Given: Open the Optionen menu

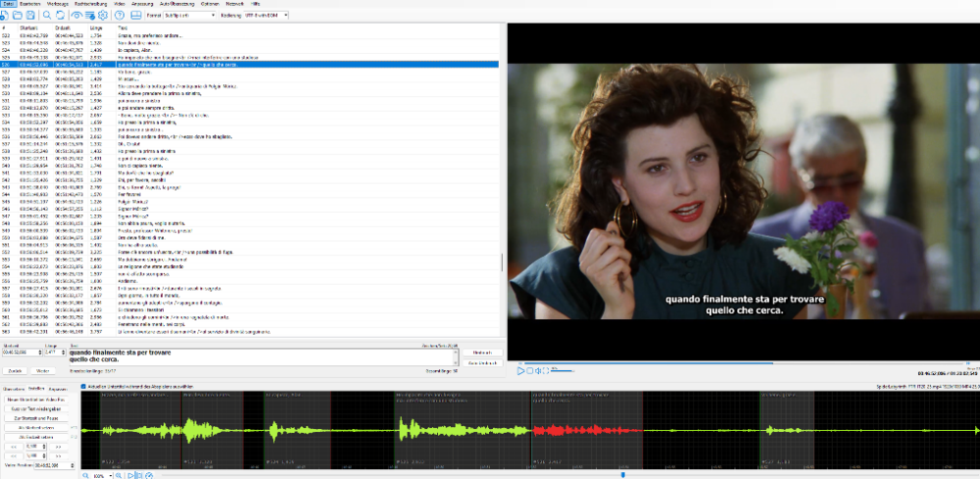Looking at the screenshot, I should 210,4.
